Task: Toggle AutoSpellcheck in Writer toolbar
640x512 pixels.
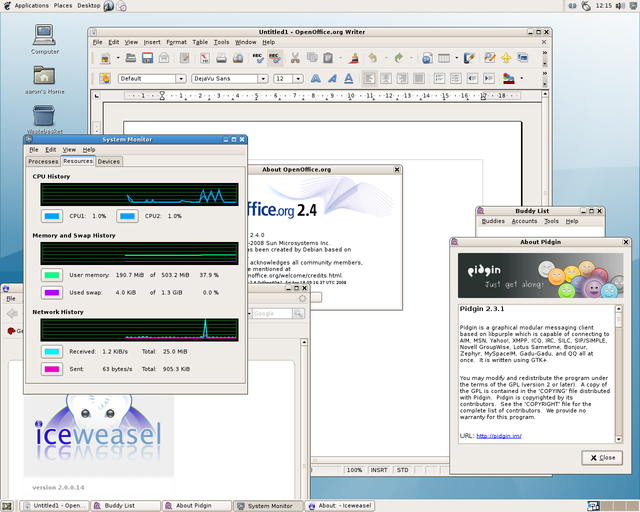Action: click(274, 58)
